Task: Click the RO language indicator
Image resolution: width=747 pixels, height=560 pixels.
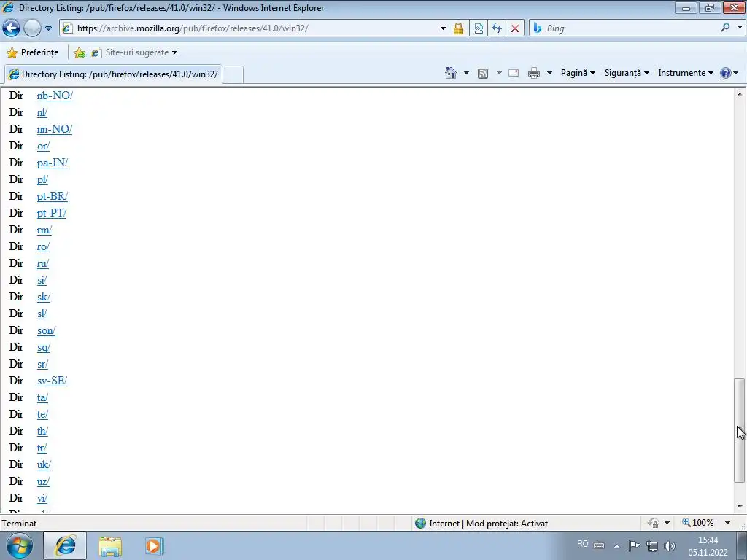Action: (x=582, y=544)
